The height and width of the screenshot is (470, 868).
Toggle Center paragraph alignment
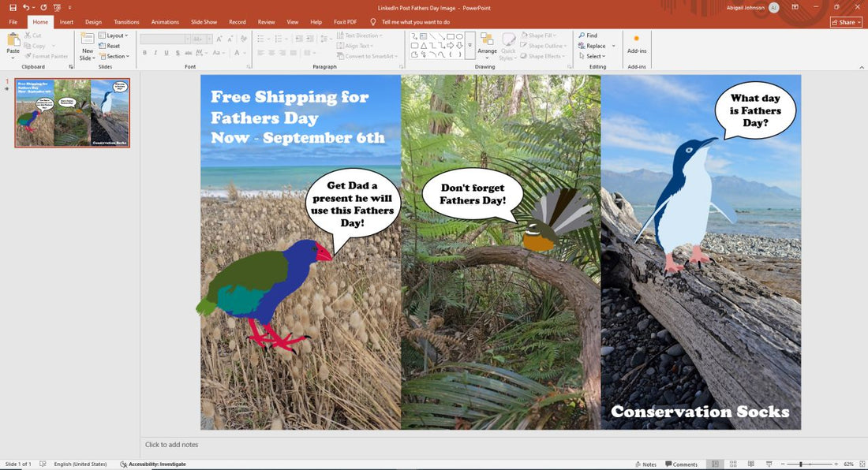[x=271, y=53]
